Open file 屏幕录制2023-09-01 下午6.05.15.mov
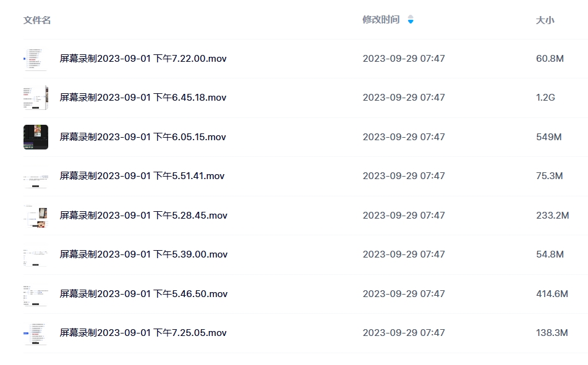 [142, 137]
